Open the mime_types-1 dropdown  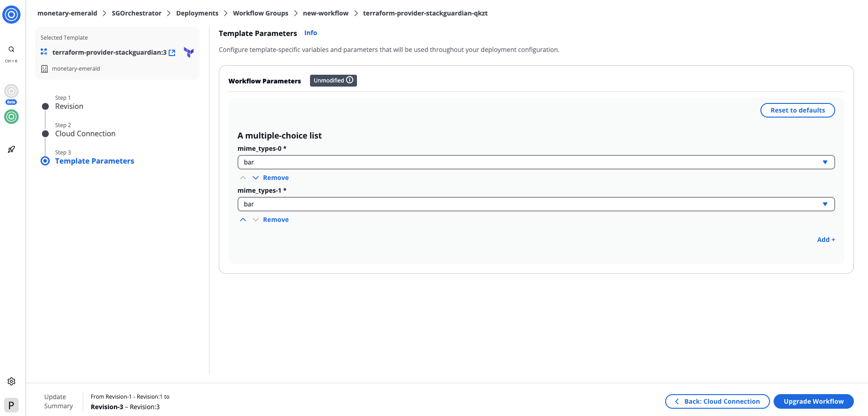tap(825, 204)
